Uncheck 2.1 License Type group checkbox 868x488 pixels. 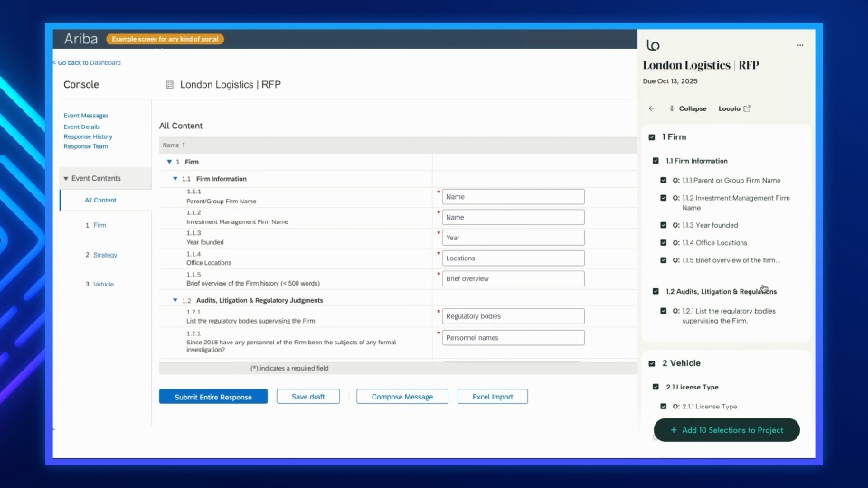[656, 388]
